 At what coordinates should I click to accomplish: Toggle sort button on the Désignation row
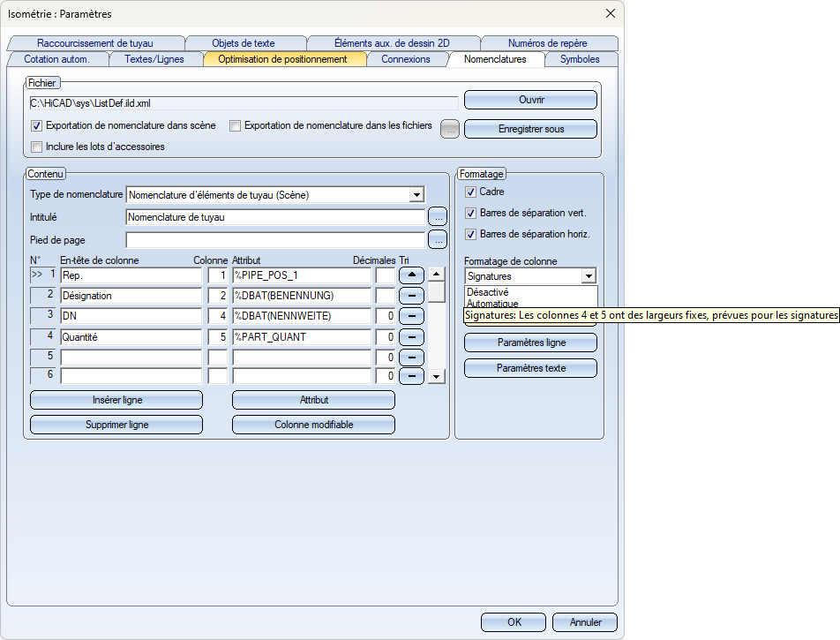point(411,296)
